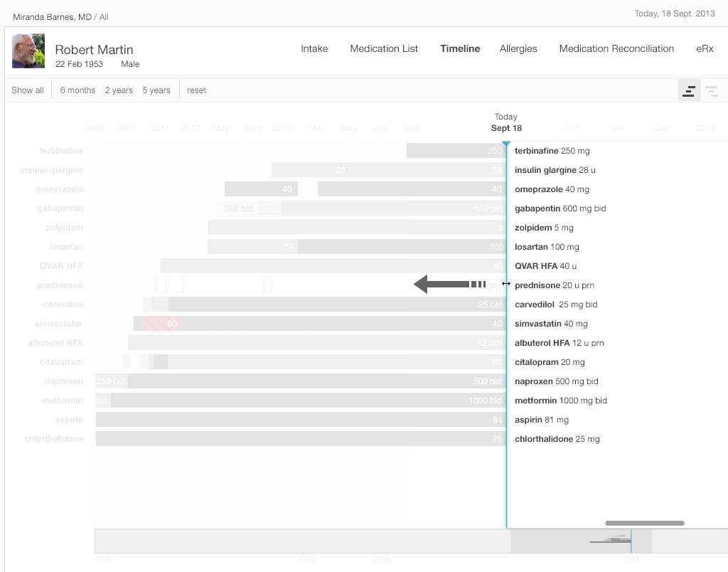Click Miranda Barnes, MD breadcrumb link
The height and width of the screenshot is (572, 728).
click(53, 16)
